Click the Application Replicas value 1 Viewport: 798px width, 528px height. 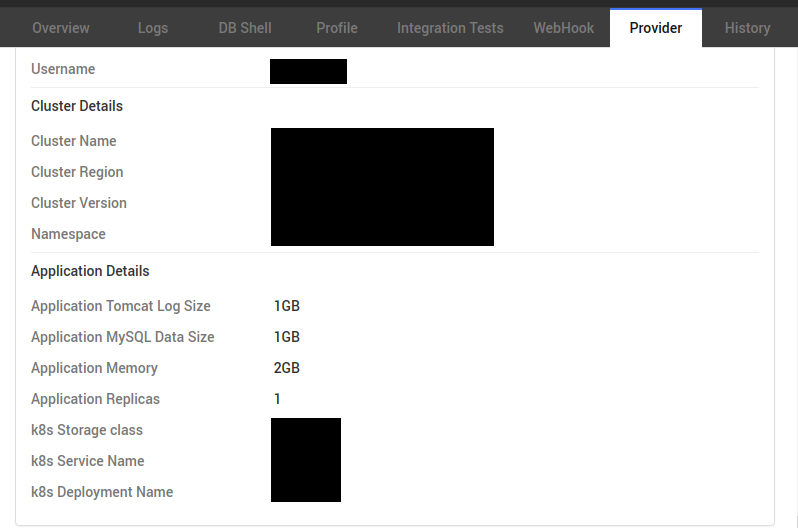pyautogui.click(x=278, y=399)
